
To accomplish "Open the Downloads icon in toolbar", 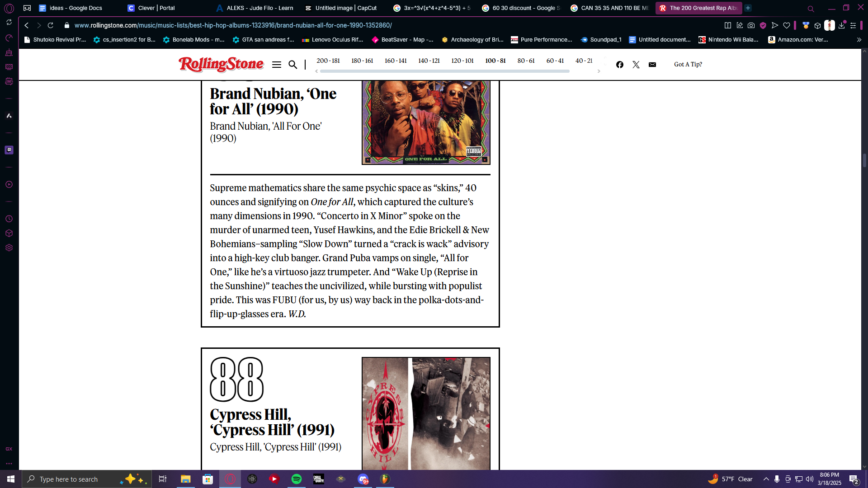I will (x=842, y=25).
